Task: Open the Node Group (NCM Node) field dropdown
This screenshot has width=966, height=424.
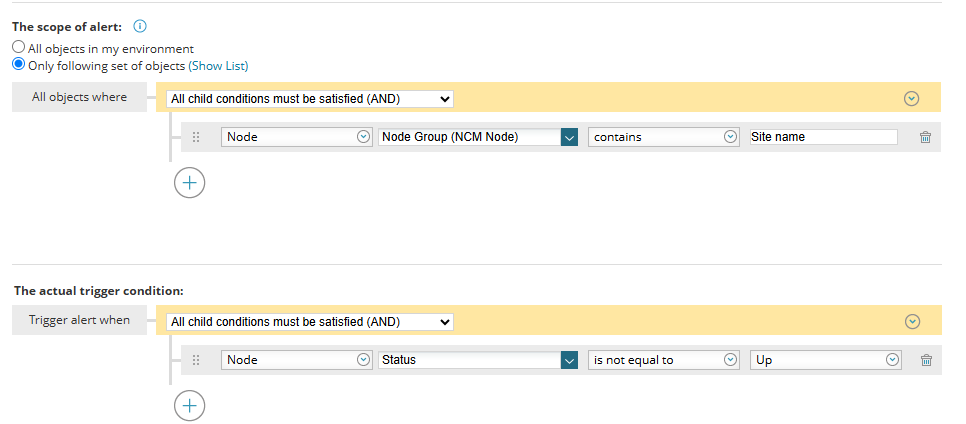Action: tap(478, 137)
